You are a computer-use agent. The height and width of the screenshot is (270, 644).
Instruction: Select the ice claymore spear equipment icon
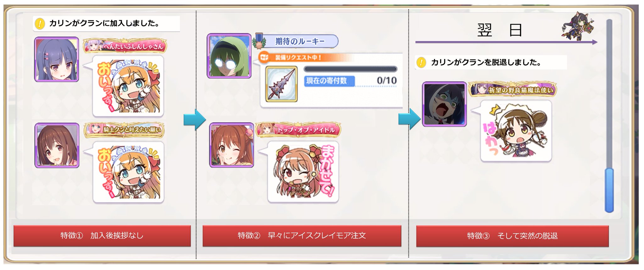click(281, 84)
